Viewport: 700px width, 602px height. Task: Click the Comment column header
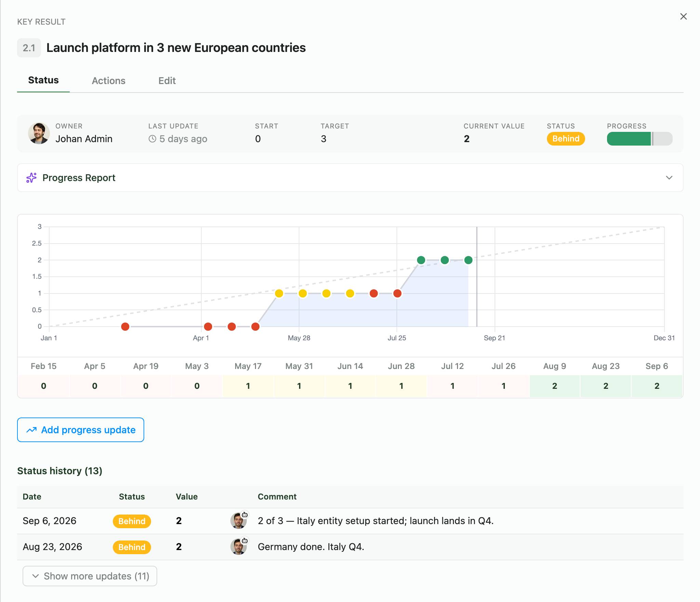pos(277,497)
